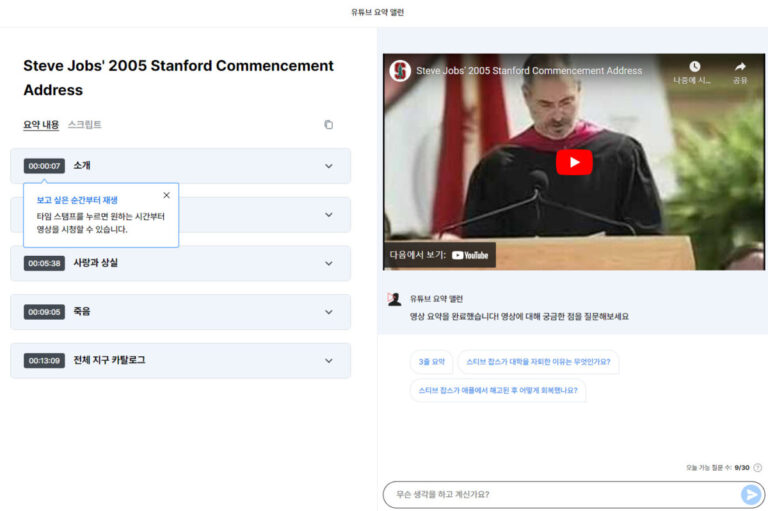Send the question with paper-plane button
The height and width of the screenshot is (511, 768).
751,494
